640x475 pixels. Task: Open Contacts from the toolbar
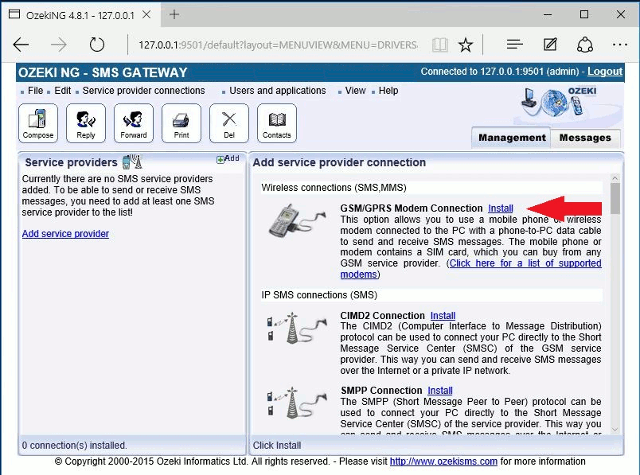[x=277, y=123]
